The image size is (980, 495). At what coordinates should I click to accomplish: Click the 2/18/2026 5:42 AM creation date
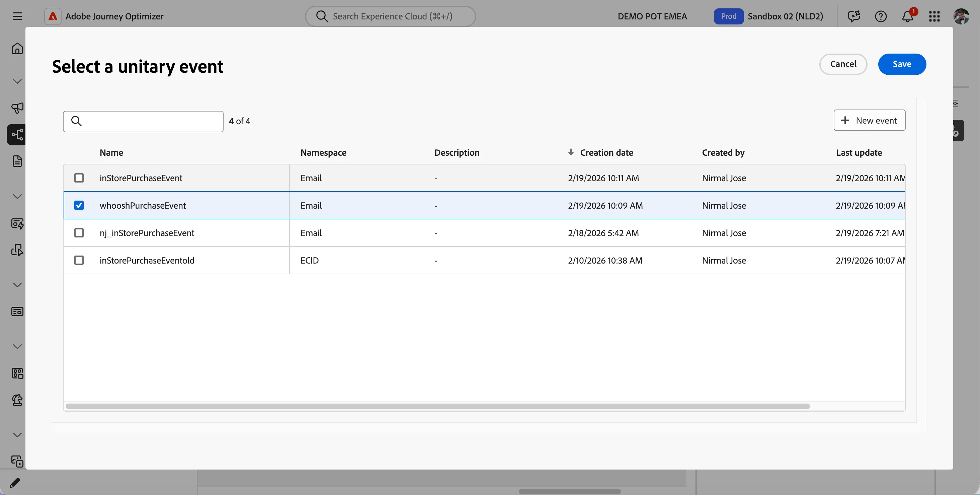pyautogui.click(x=603, y=233)
